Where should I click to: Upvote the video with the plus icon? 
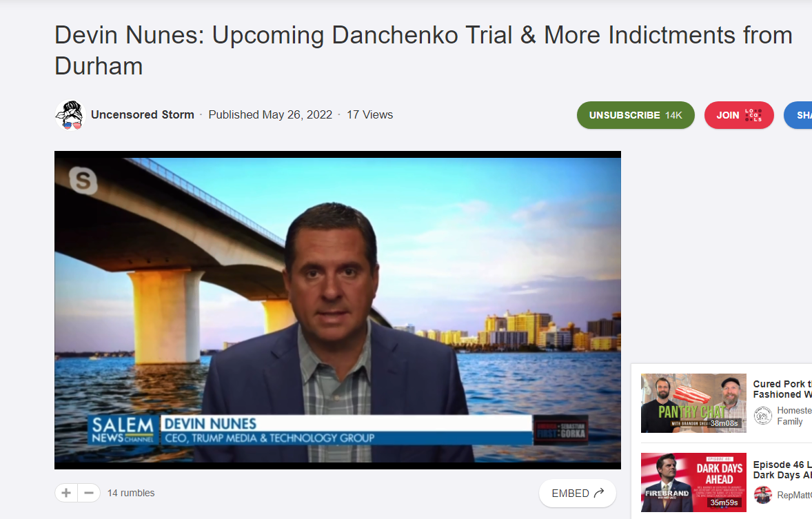tap(66, 493)
